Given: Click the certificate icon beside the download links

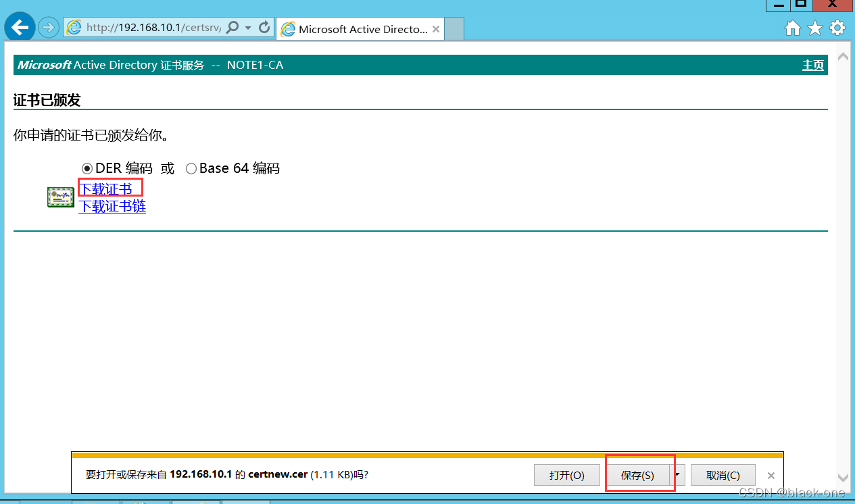Looking at the screenshot, I should pyautogui.click(x=61, y=197).
